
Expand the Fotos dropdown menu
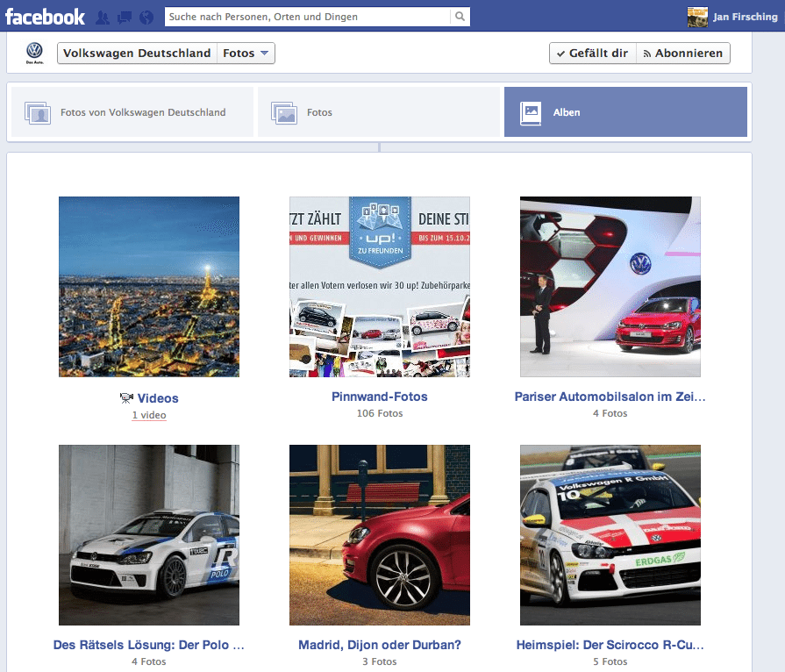coord(246,54)
